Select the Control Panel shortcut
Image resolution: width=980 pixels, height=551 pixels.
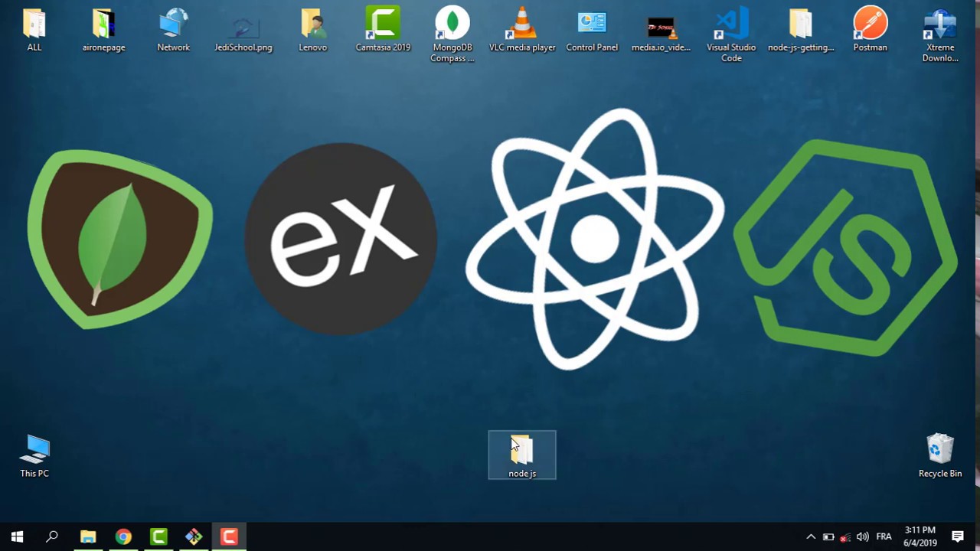[x=592, y=31]
